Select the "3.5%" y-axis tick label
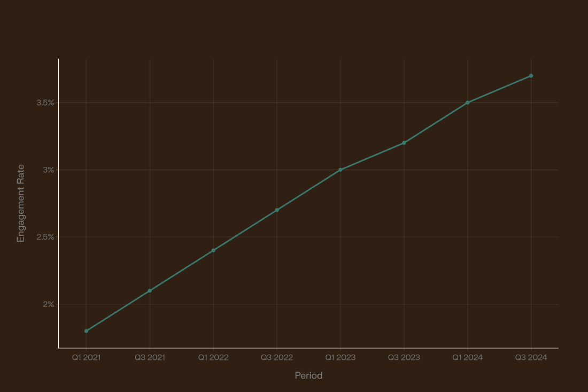 (x=45, y=103)
